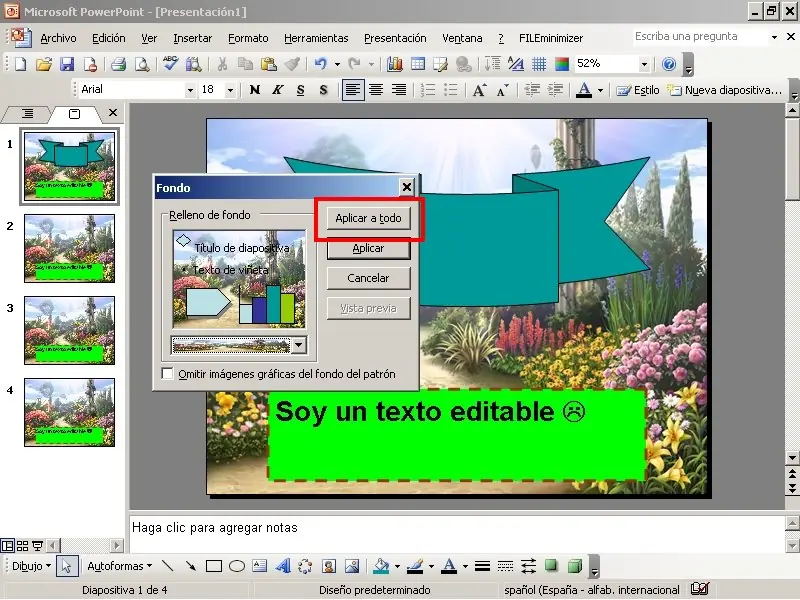
Task: Enable omit background graphics from master checkbox
Action: click(x=168, y=374)
